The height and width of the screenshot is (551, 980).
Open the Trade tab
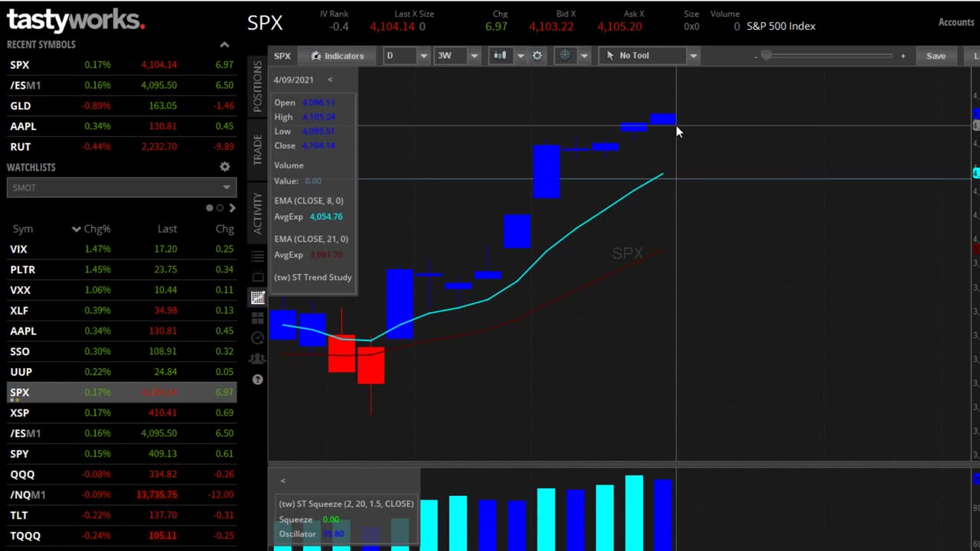coord(257,149)
